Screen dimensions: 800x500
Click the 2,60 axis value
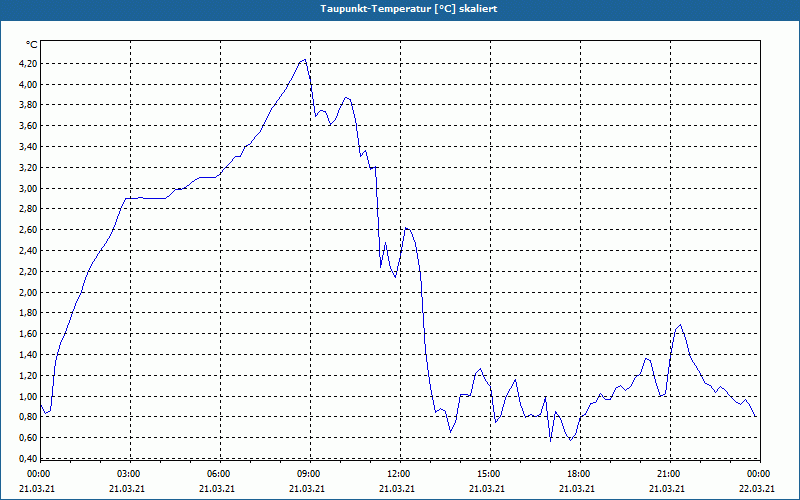(28, 230)
